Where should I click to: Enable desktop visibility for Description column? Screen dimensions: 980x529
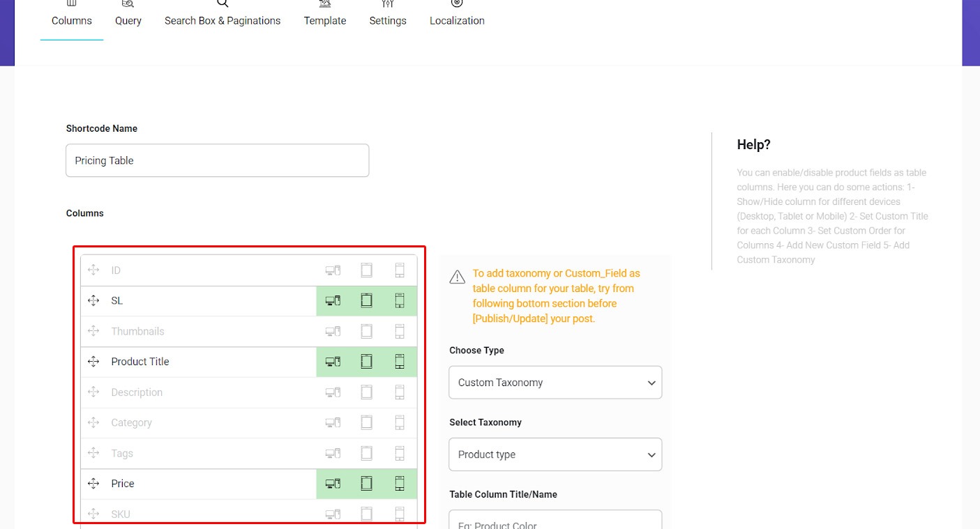pyautogui.click(x=333, y=392)
